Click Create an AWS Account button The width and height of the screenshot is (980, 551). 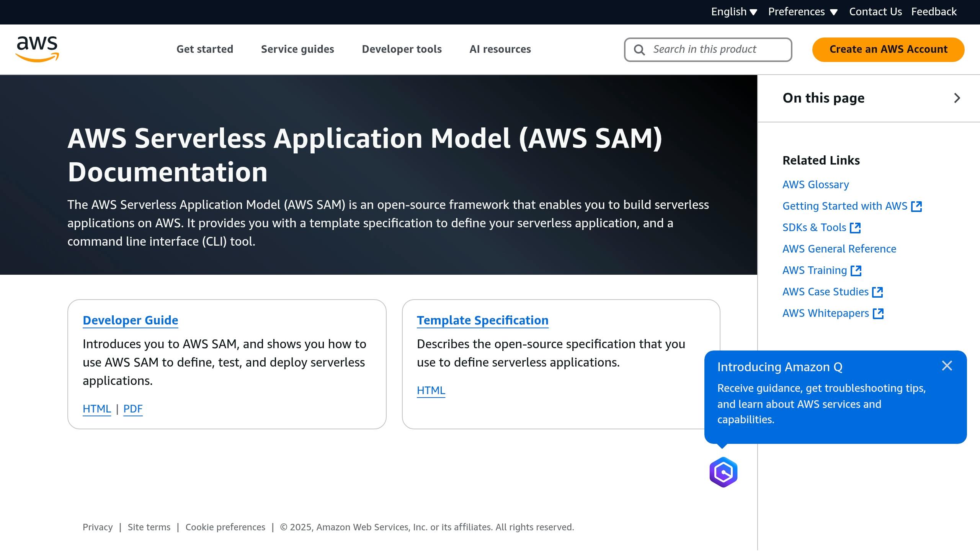tap(888, 49)
